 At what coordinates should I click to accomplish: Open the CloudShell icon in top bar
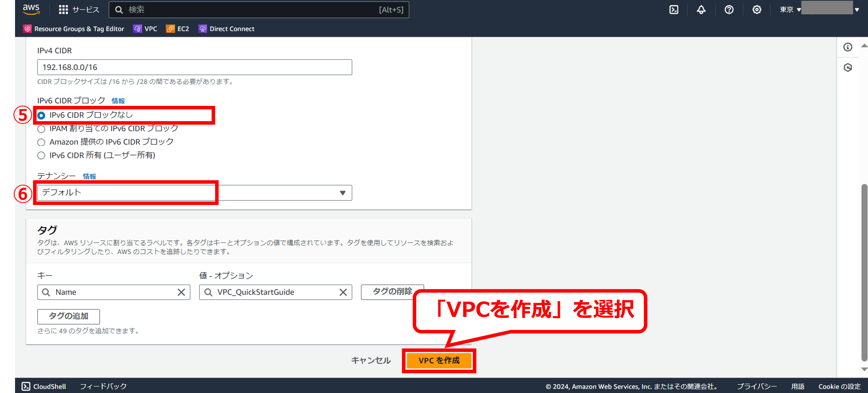pyautogui.click(x=674, y=10)
